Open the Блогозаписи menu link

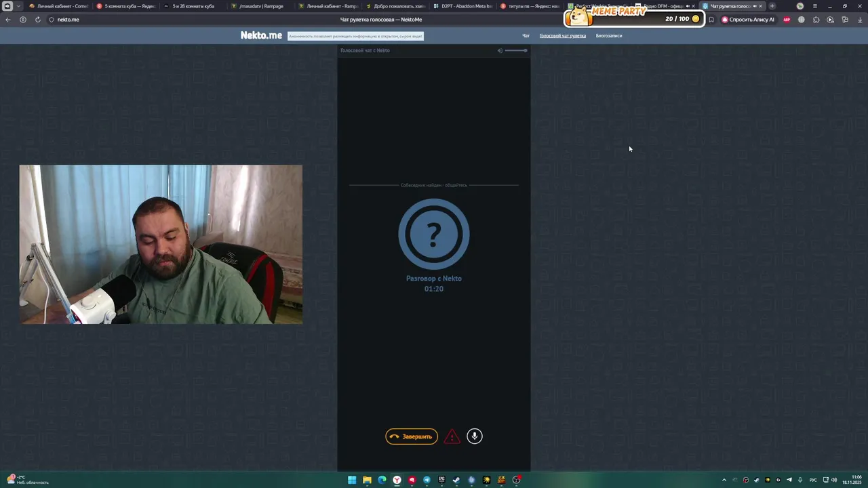(x=609, y=36)
